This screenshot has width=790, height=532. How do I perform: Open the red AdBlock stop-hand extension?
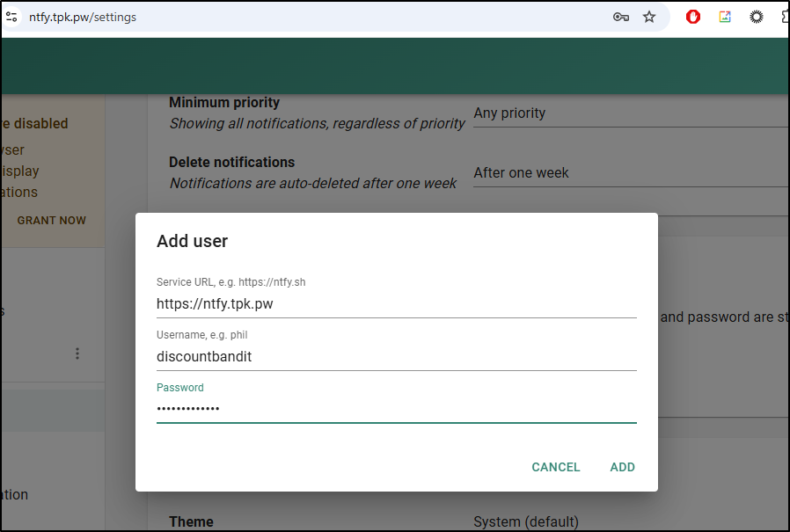(x=693, y=17)
